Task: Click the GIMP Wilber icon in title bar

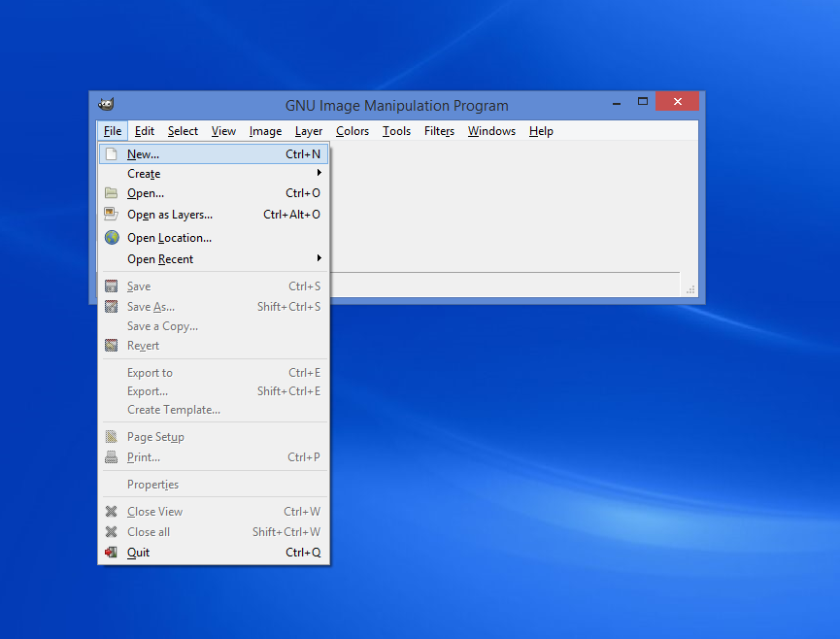Action: (x=106, y=104)
